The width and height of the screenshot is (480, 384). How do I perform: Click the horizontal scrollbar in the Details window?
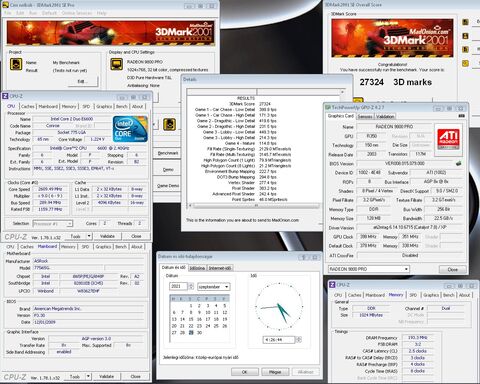tap(256, 206)
